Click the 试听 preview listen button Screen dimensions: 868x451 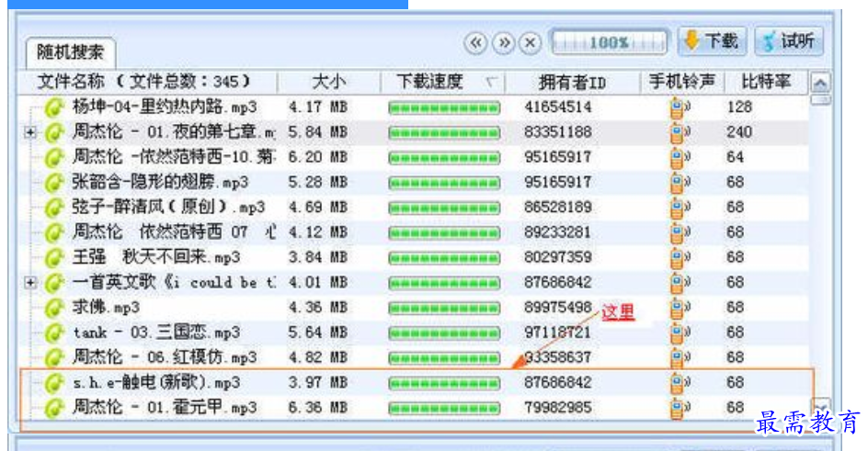[x=789, y=41]
